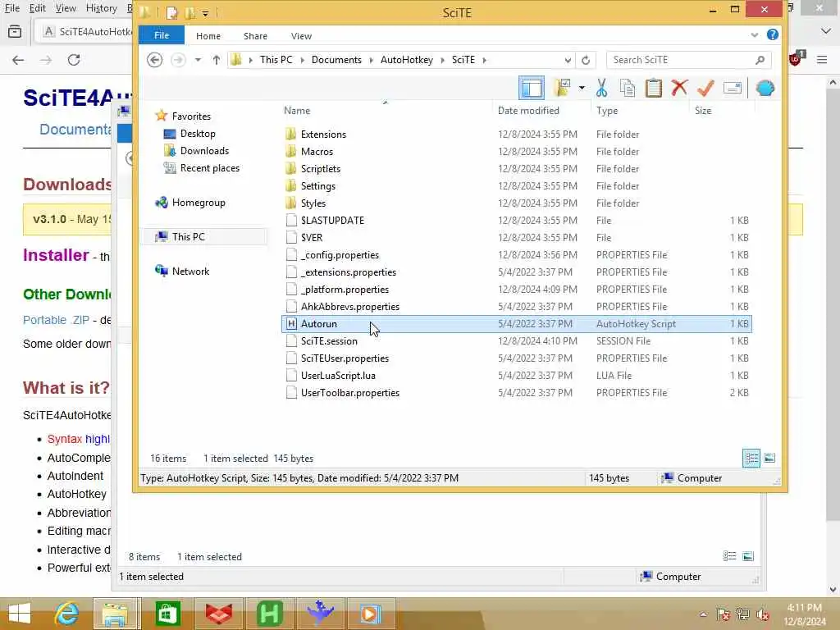Delete selected file with red X icon
Viewport: 840px width, 630px height.
tap(679, 87)
